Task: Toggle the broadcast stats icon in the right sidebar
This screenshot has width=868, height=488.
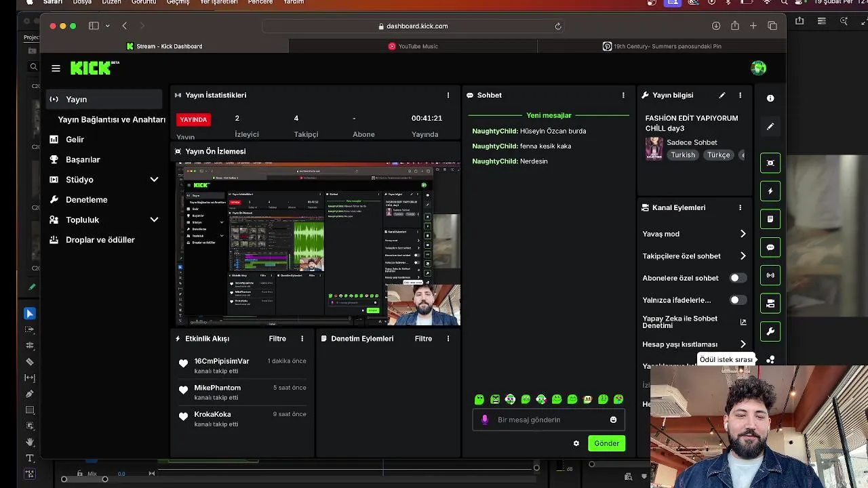Action: 770,276
